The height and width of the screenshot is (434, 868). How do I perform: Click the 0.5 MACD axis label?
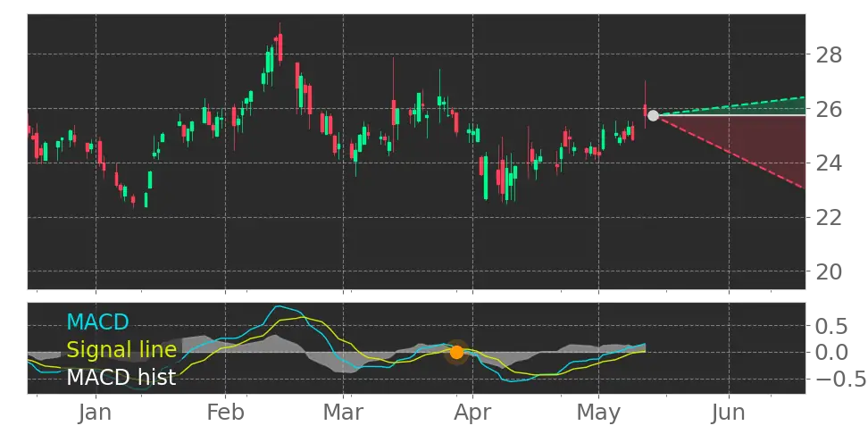[830, 327]
